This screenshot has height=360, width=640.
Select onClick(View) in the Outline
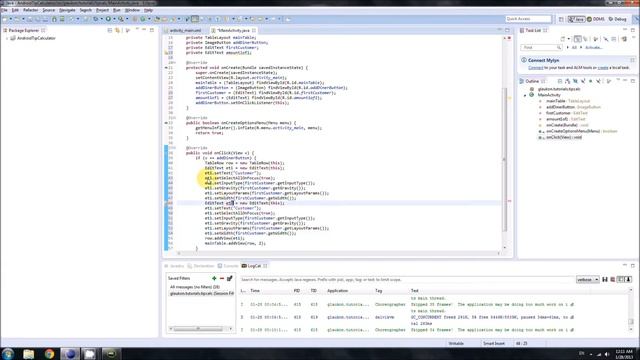(x=564, y=138)
